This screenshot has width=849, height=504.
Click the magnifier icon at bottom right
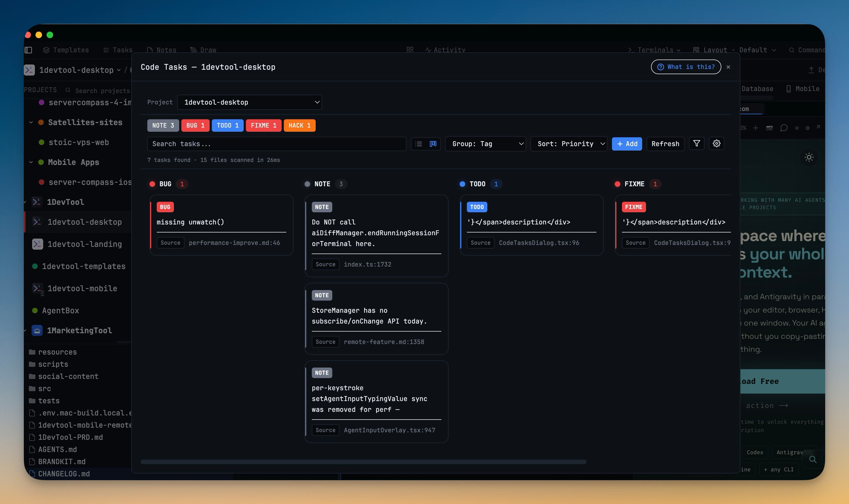813,459
